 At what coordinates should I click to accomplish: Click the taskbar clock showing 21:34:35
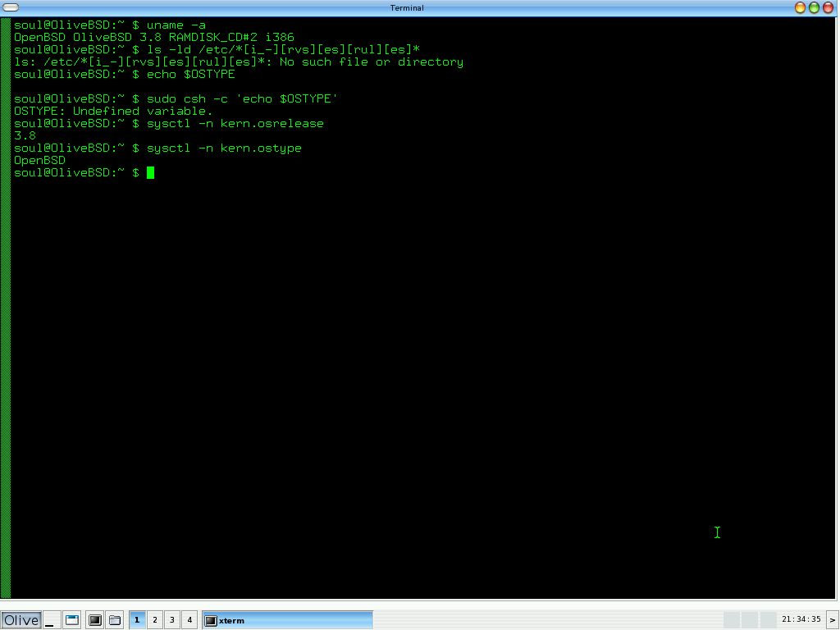(x=801, y=619)
